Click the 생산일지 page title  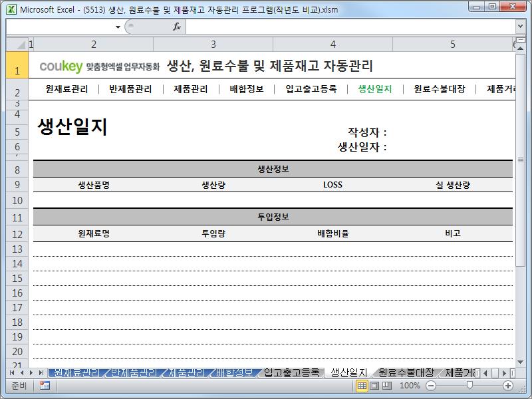72,126
